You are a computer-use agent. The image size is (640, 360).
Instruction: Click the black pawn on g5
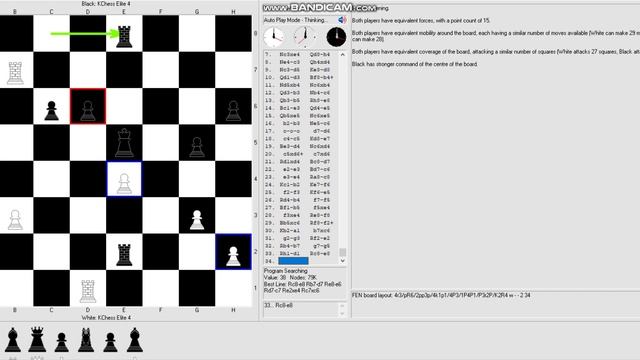197,147
